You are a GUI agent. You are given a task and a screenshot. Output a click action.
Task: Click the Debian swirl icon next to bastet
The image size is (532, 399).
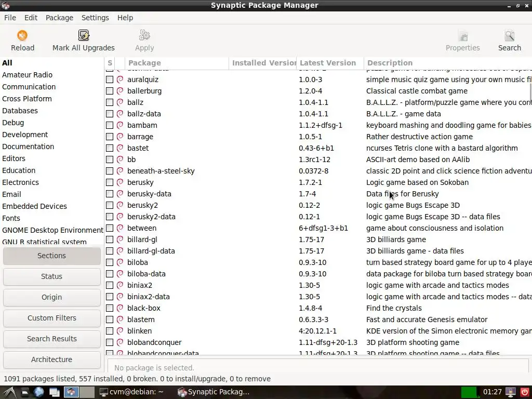click(120, 148)
